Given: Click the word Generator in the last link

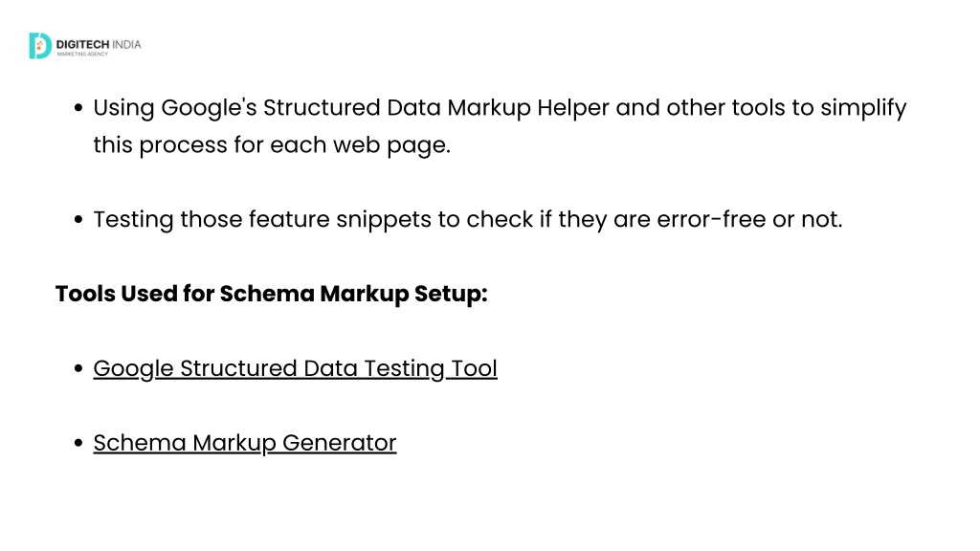Looking at the screenshot, I should pos(340,443).
